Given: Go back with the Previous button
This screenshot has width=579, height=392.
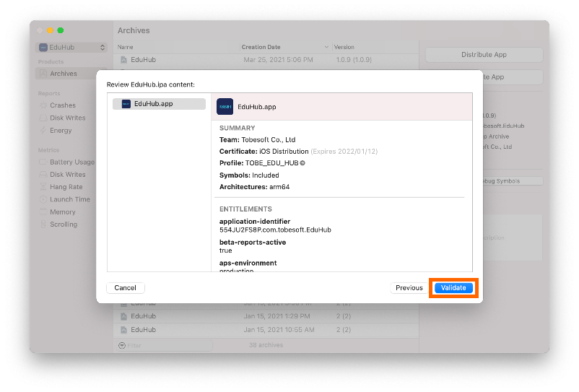Looking at the screenshot, I should [x=409, y=288].
